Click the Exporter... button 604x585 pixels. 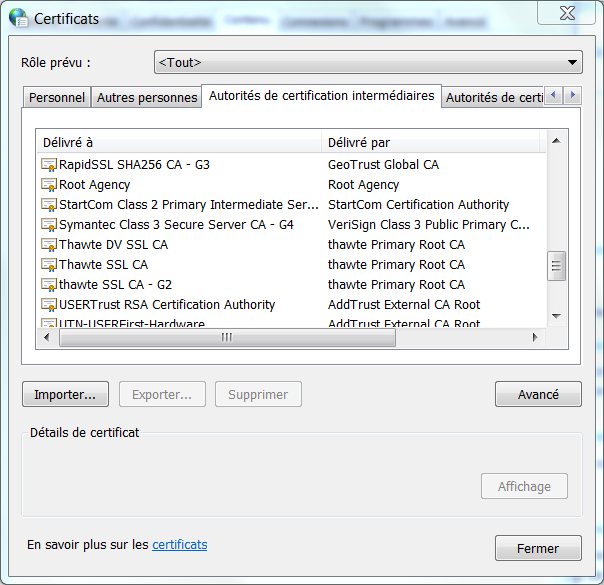click(162, 394)
